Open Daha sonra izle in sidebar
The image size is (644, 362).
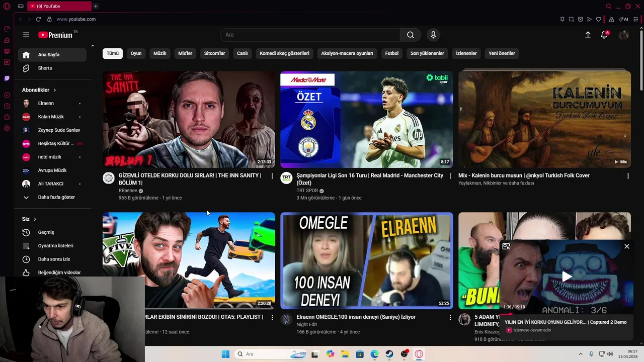[x=52, y=259]
